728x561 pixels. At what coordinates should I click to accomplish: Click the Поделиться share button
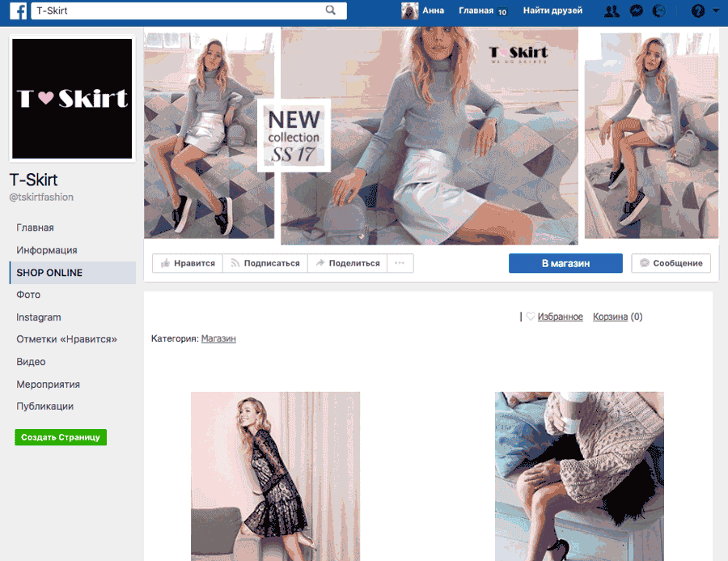coord(347,263)
